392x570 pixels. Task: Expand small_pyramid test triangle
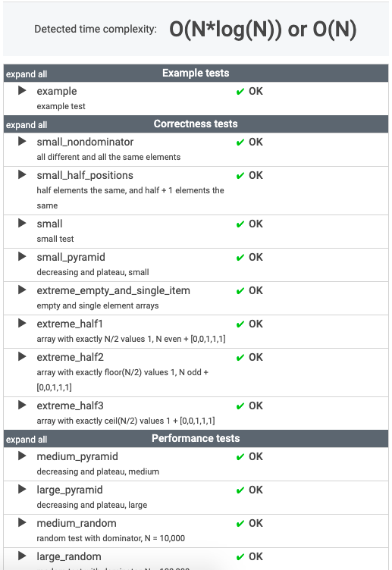pyautogui.click(x=22, y=257)
